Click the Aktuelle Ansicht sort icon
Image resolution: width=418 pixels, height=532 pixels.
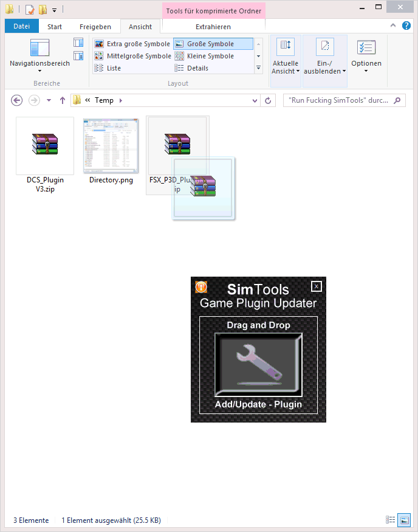pyautogui.click(x=286, y=46)
